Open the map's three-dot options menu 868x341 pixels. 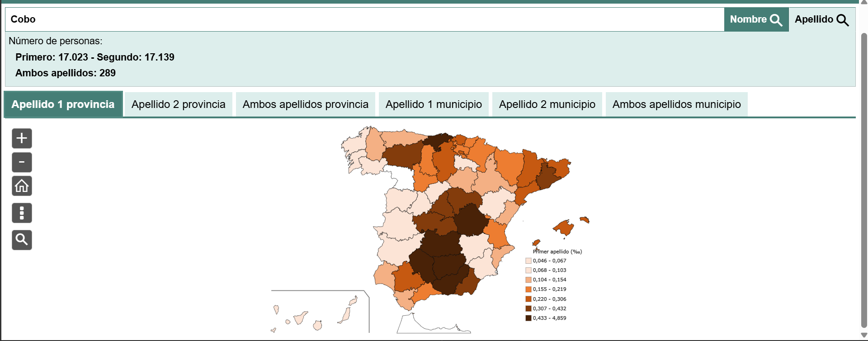pyautogui.click(x=22, y=213)
